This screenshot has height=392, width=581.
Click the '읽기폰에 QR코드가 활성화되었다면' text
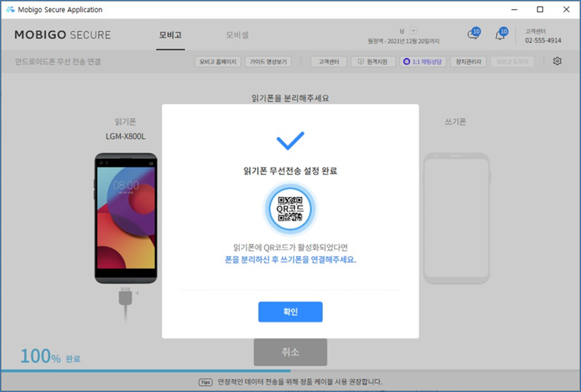[290, 248]
